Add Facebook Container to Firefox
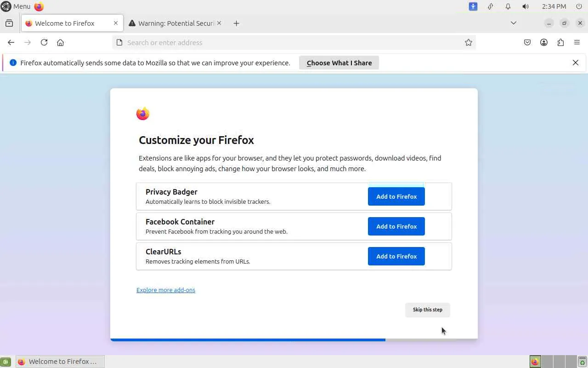Image resolution: width=588 pixels, height=368 pixels. tap(396, 226)
